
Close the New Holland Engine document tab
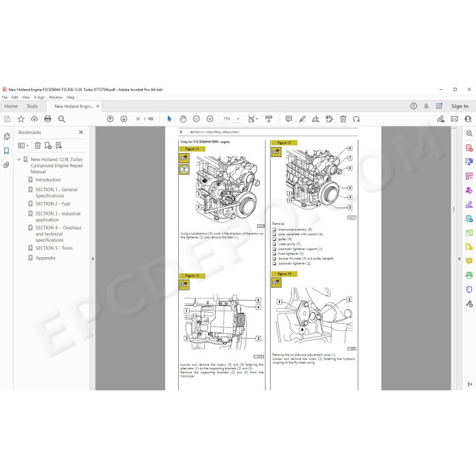98,106
